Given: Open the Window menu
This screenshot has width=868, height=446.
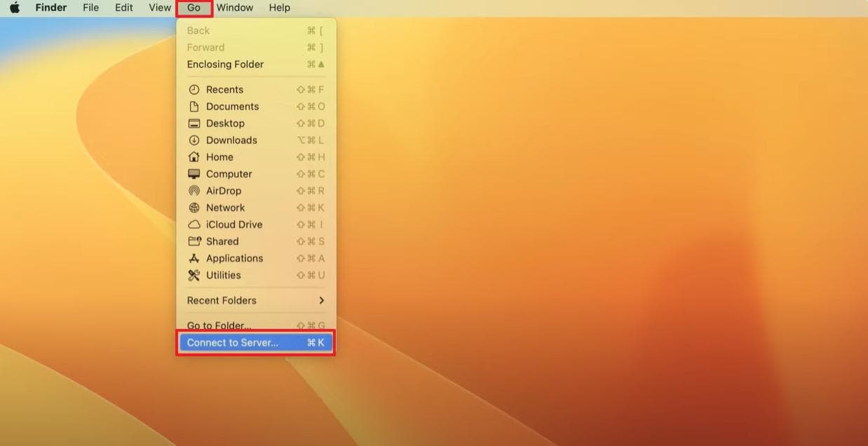Looking at the screenshot, I should point(235,8).
